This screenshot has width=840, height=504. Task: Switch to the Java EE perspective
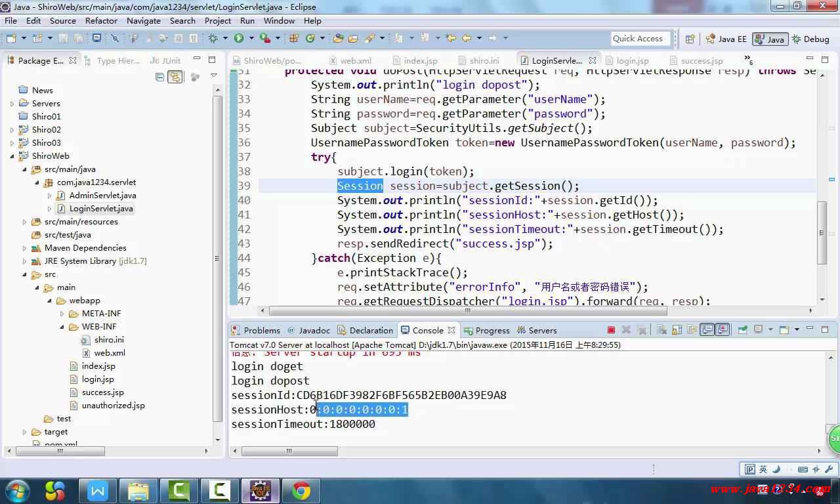point(726,39)
